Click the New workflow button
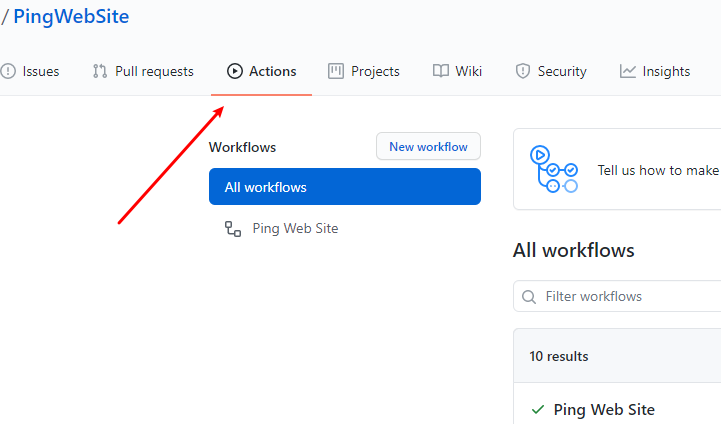The image size is (721, 424). (x=429, y=146)
